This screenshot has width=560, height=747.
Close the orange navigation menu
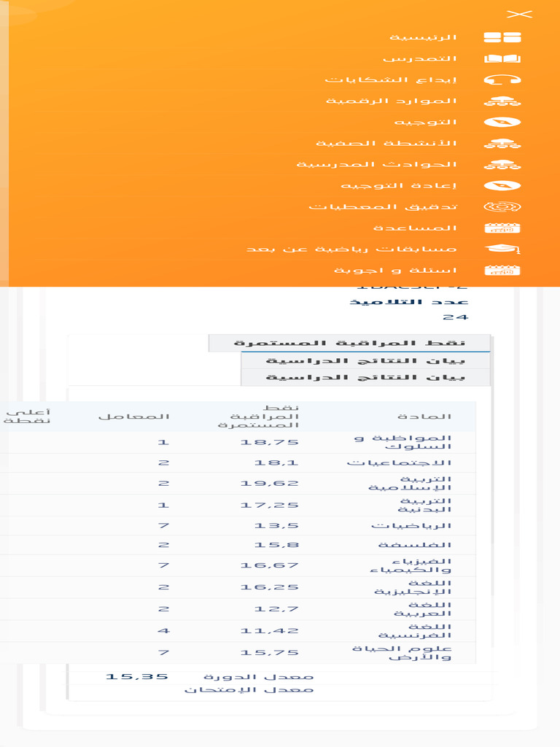coord(519,15)
